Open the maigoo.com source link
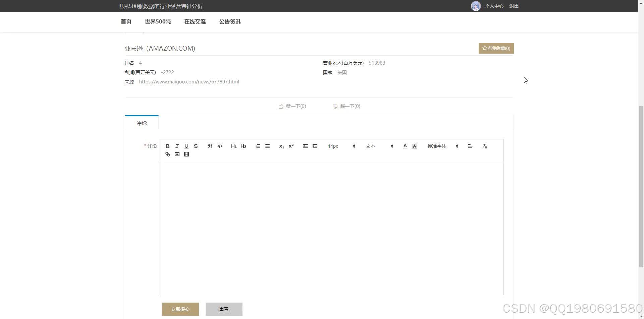644x319 pixels. pos(189,82)
